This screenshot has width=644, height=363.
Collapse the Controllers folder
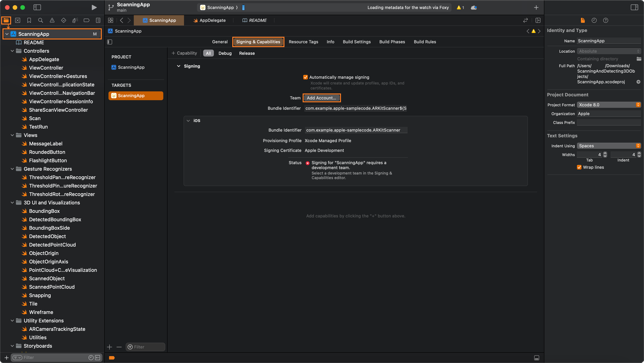(x=12, y=51)
